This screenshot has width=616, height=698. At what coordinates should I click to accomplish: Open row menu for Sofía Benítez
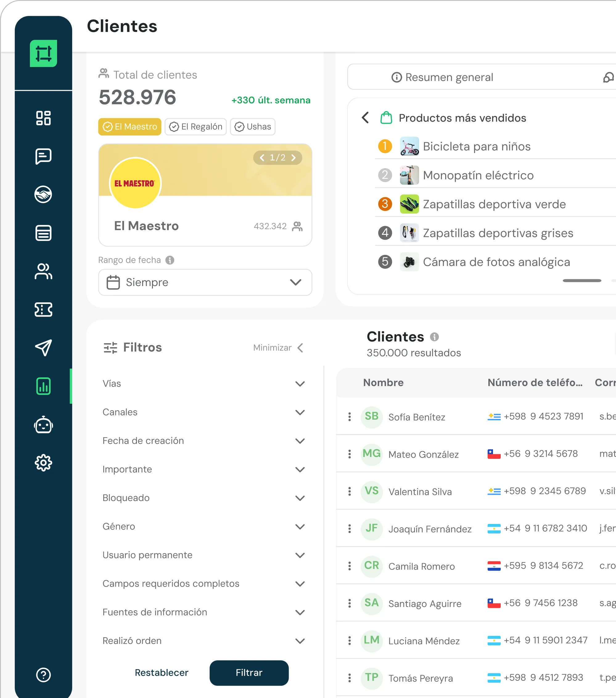pos(349,417)
